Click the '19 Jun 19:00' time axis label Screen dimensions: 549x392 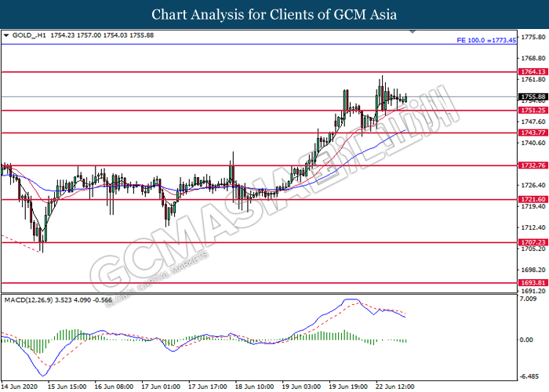click(348, 387)
